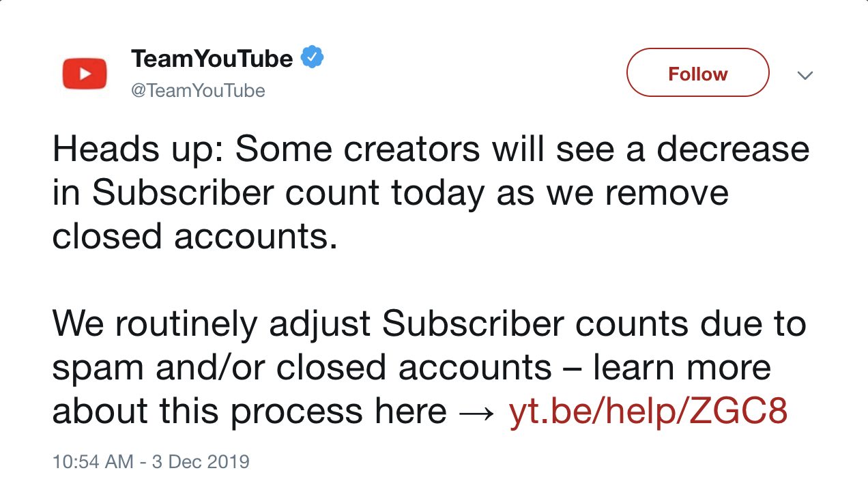Click the arrow symbol before the link

click(x=477, y=412)
